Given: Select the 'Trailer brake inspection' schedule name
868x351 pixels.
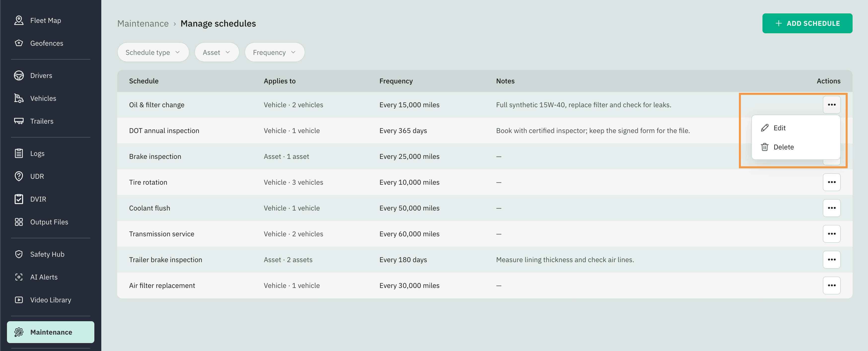Looking at the screenshot, I should tap(165, 260).
